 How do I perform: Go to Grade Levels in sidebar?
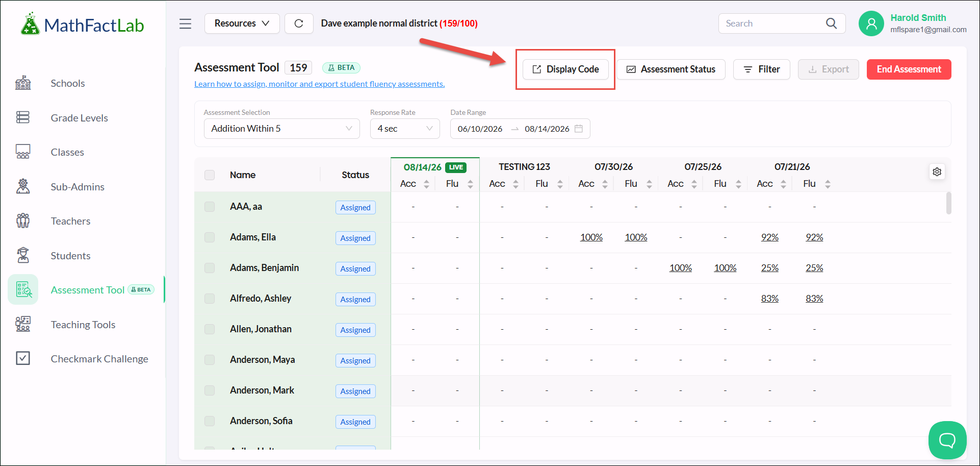pos(80,118)
